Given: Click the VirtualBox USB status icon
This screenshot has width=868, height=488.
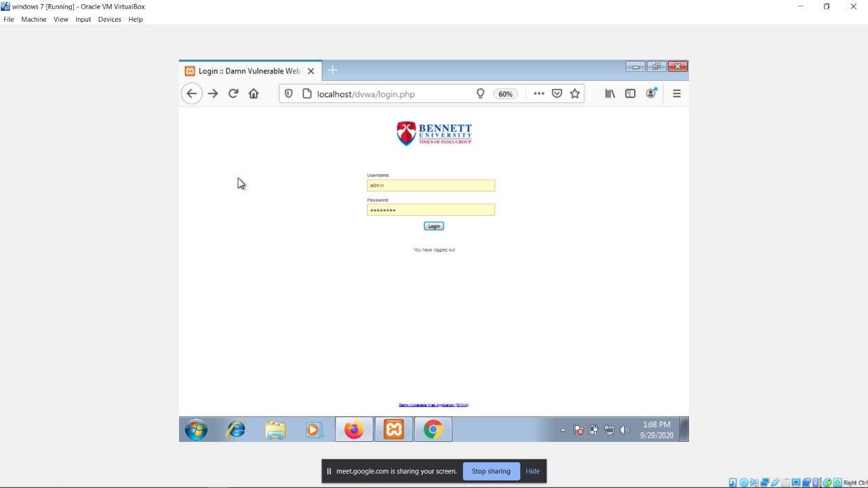Looking at the screenshot, I should click(x=775, y=483).
